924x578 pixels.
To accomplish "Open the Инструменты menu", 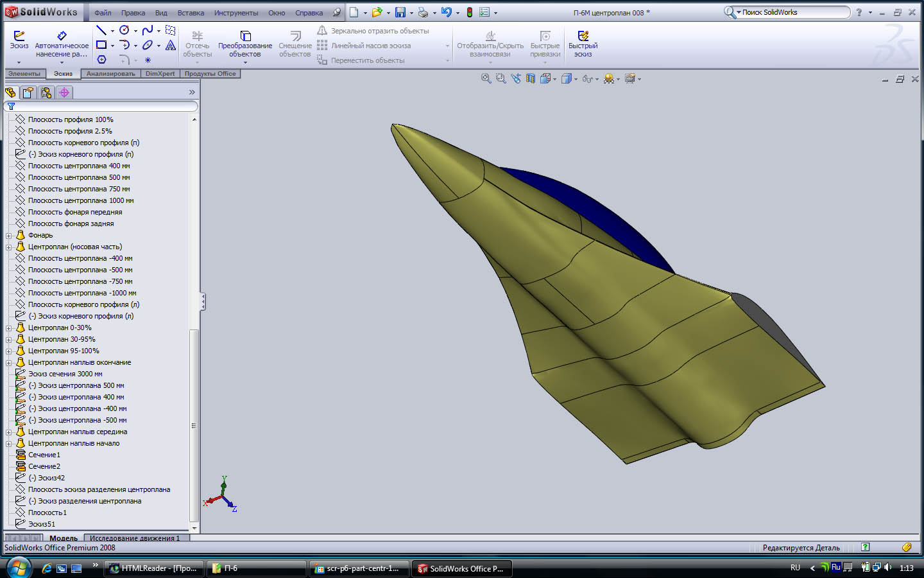I will pyautogui.click(x=236, y=13).
